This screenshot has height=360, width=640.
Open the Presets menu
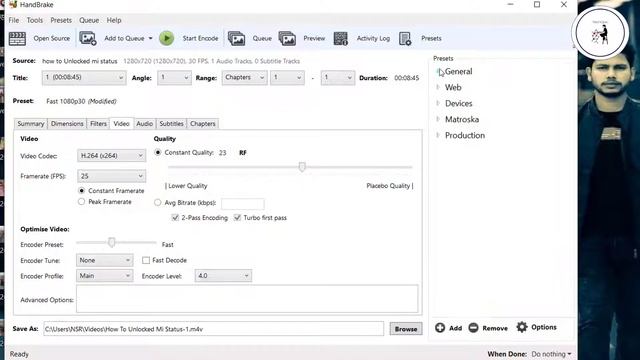[61, 20]
